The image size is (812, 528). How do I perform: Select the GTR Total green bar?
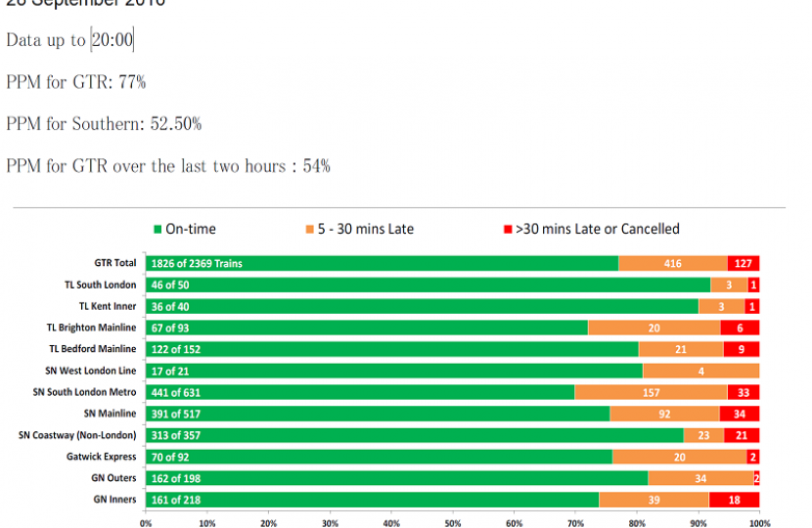[382, 263]
